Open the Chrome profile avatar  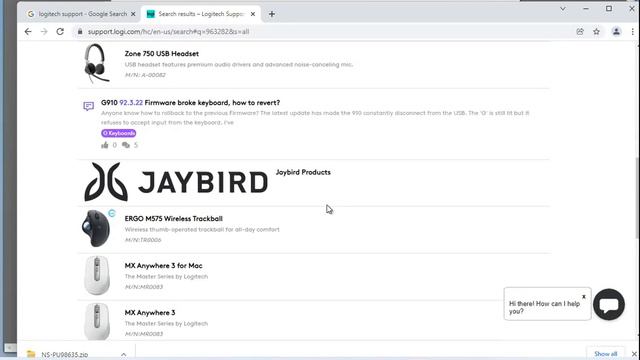pos(616,31)
